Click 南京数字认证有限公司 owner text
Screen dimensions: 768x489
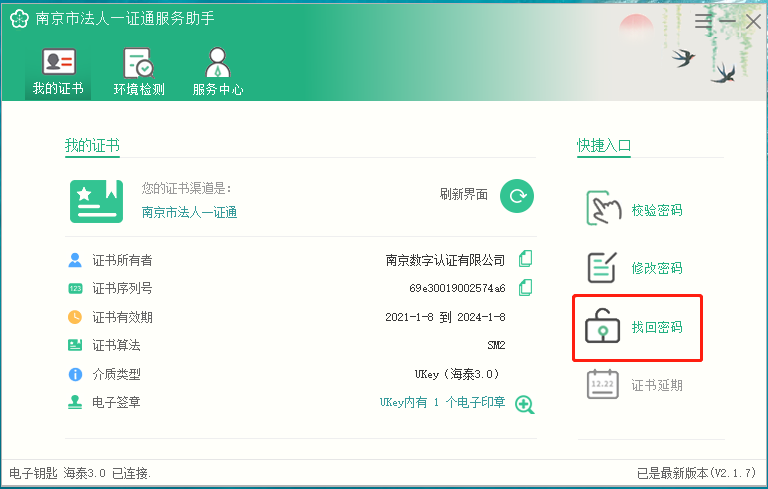pos(445,260)
